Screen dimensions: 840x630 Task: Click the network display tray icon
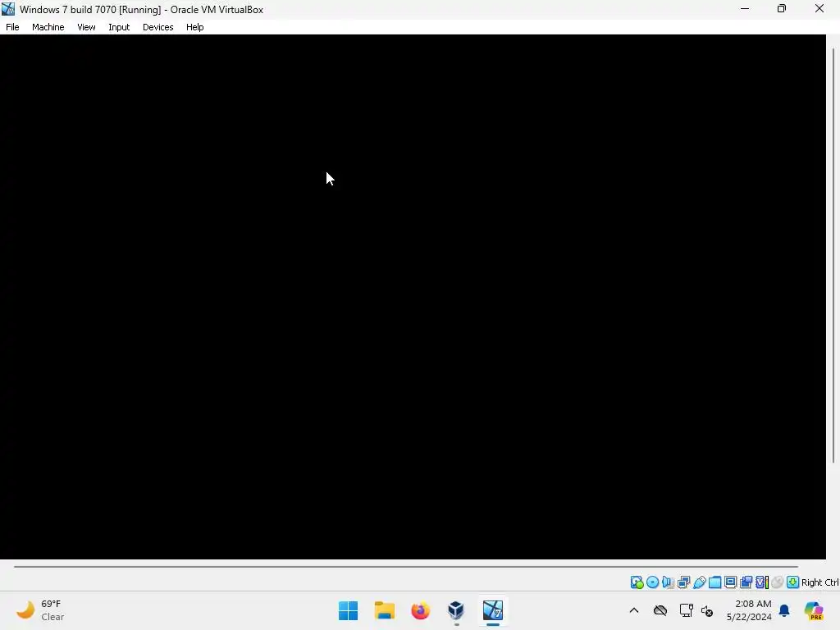687,610
